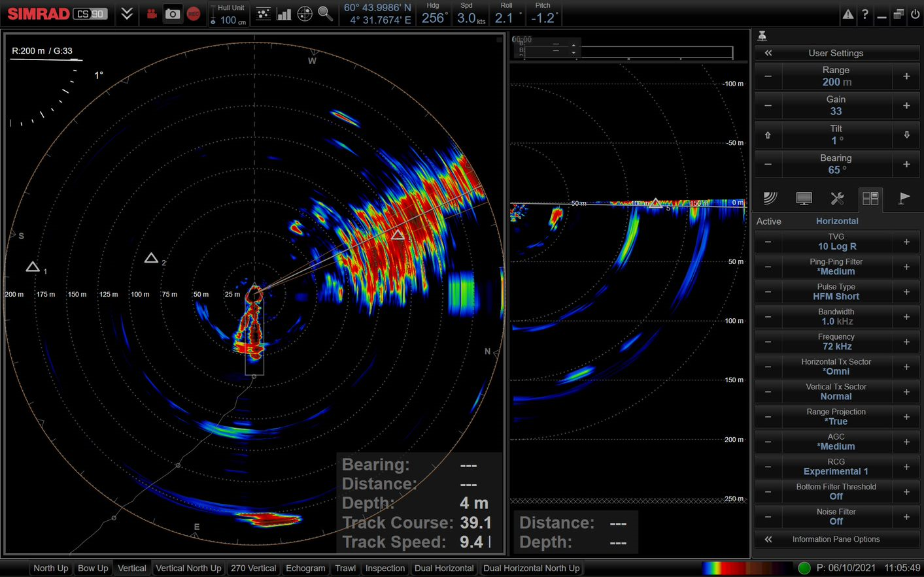This screenshot has width=924, height=577.
Task: Open the display settings monitor icon
Action: pos(804,199)
